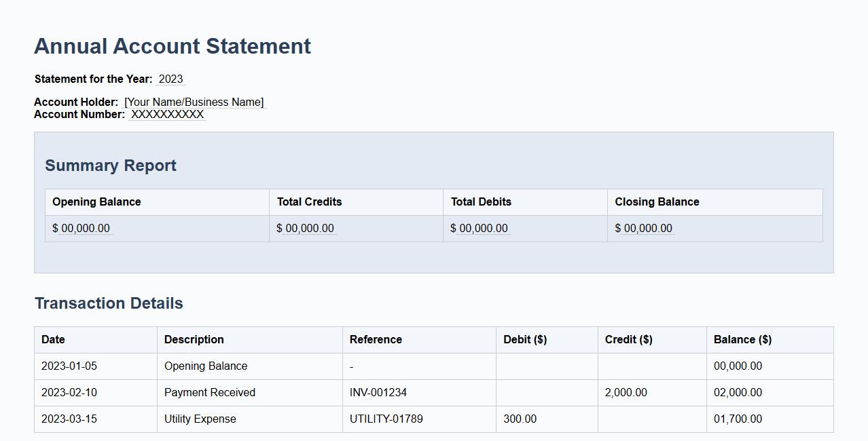Select the Summary Report heading
This screenshot has width=868, height=441.
coord(110,165)
